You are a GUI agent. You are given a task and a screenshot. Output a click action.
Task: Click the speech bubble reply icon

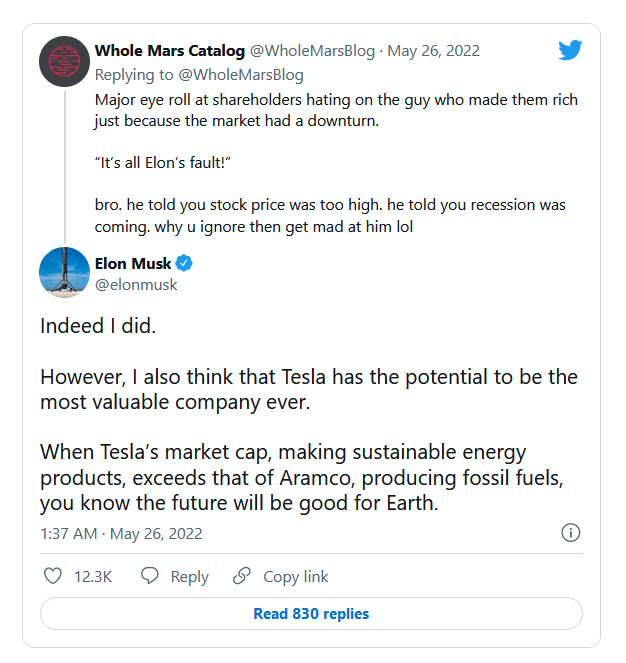click(x=149, y=576)
